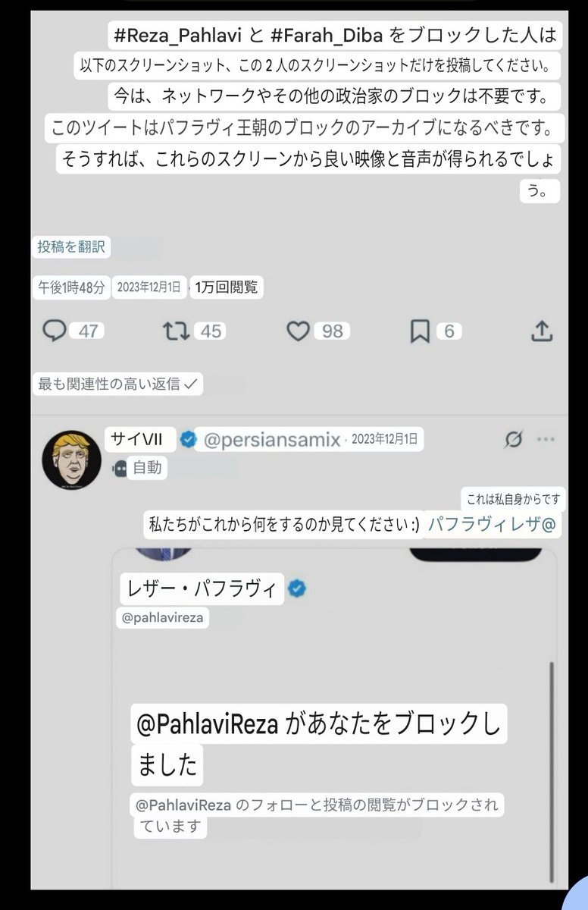Click the verified badge next to サイVII

point(187,440)
